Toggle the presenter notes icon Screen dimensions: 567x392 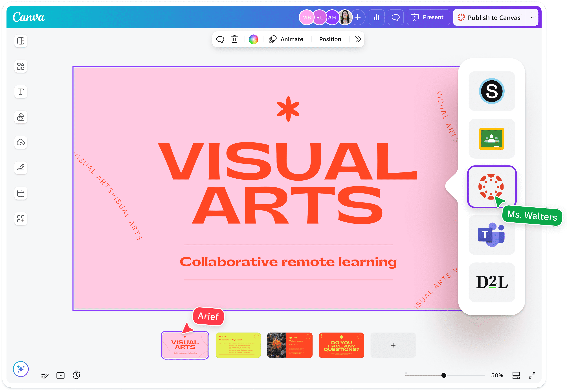[x=45, y=375]
